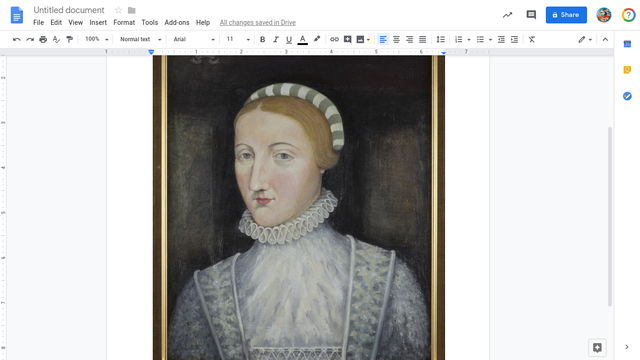The height and width of the screenshot is (360, 640).
Task: Click the right indent ruler marker
Action: (x=444, y=52)
